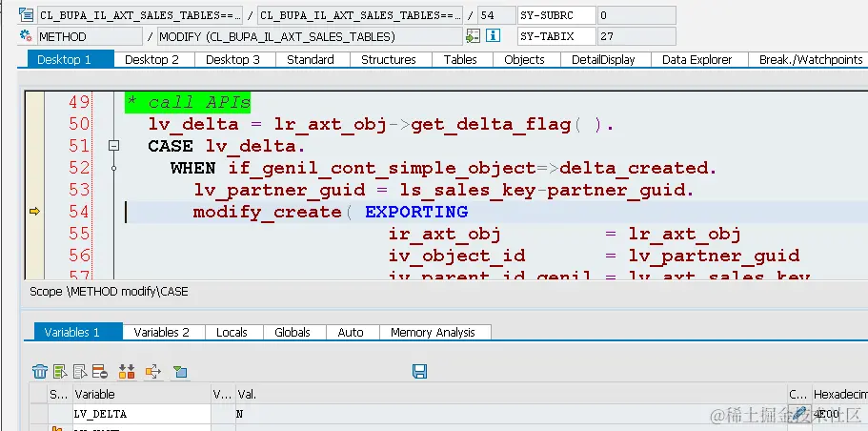This screenshot has height=431, width=868.
Task: Click ir_axt_obj parameter in line 55
Action: click(x=445, y=235)
